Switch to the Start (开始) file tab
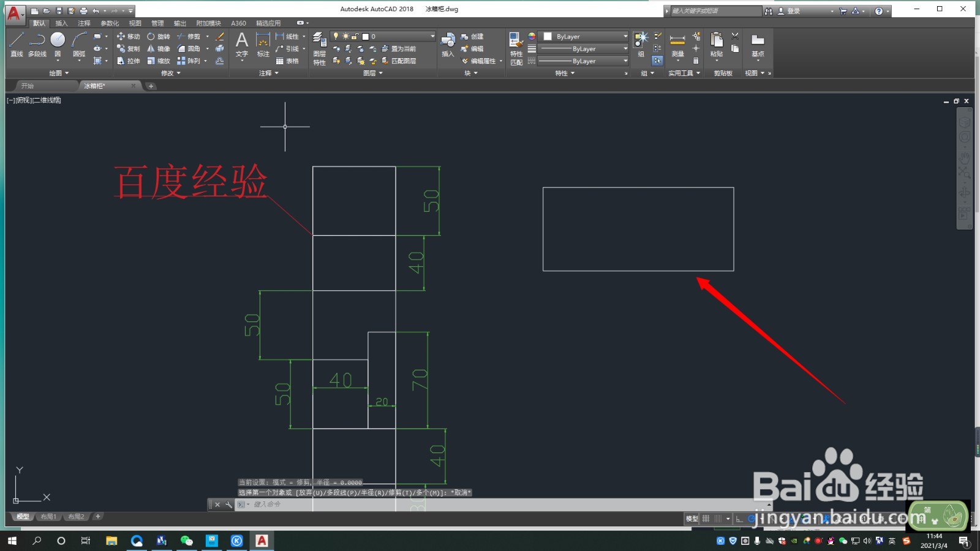980x551 pixels. (28, 86)
